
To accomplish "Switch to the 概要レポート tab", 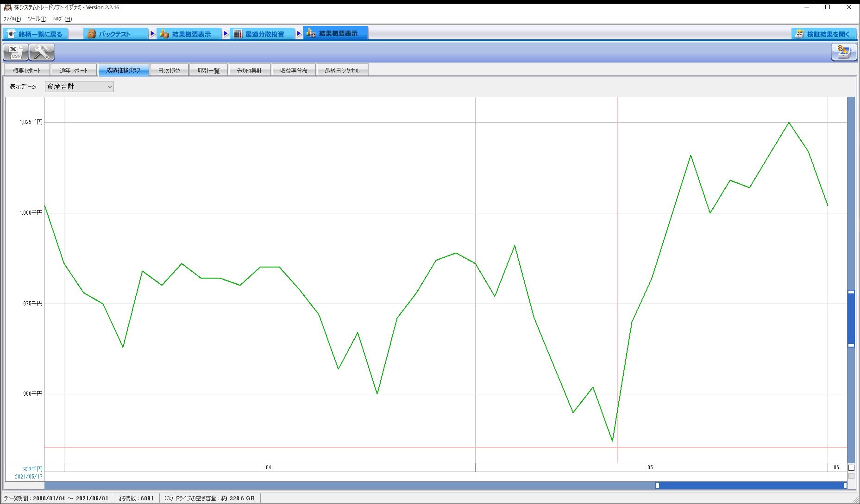I will (x=27, y=70).
